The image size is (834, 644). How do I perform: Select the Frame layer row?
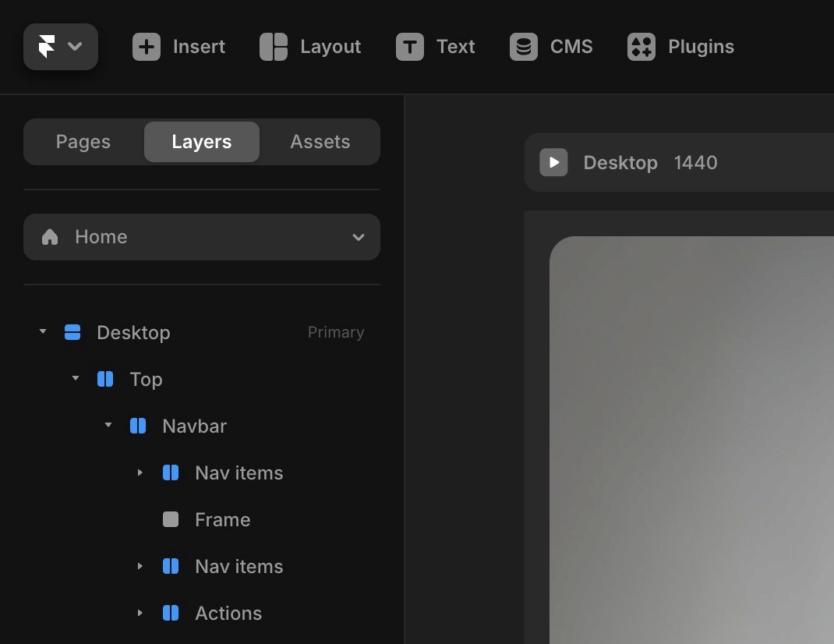point(202,519)
